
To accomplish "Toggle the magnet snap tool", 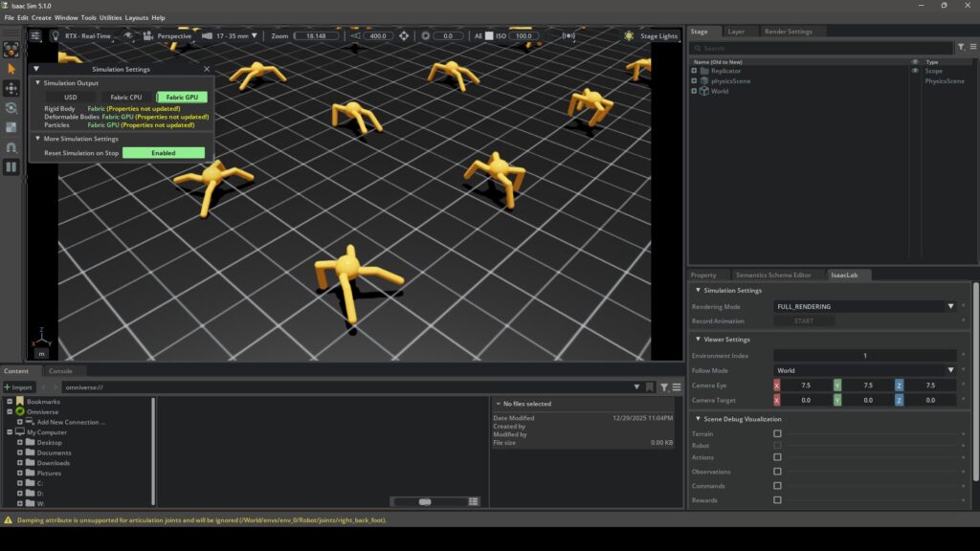I will (x=11, y=147).
